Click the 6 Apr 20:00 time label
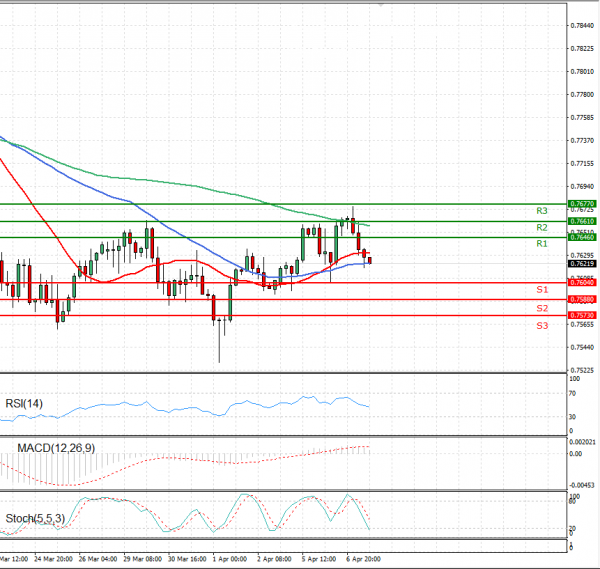600x569 pixels. pyautogui.click(x=362, y=559)
